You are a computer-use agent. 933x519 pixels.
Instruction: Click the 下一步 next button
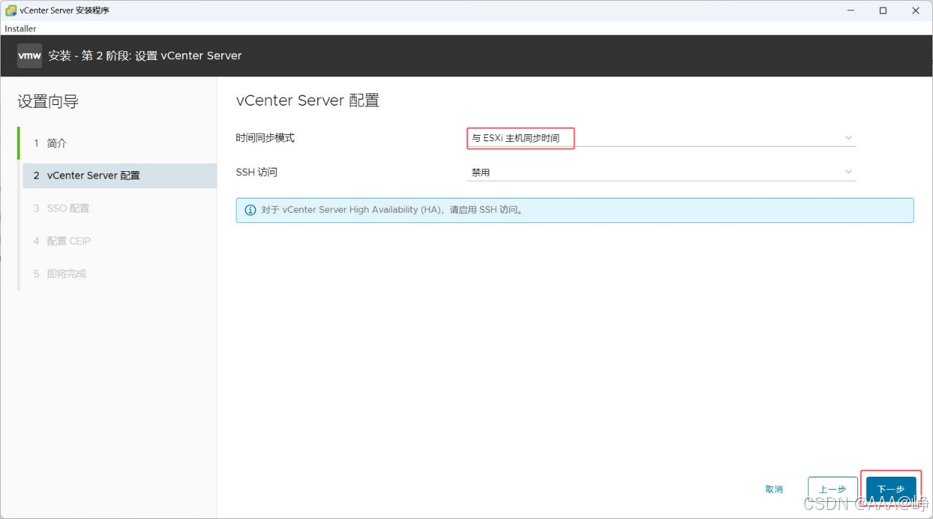tap(891, 489)
